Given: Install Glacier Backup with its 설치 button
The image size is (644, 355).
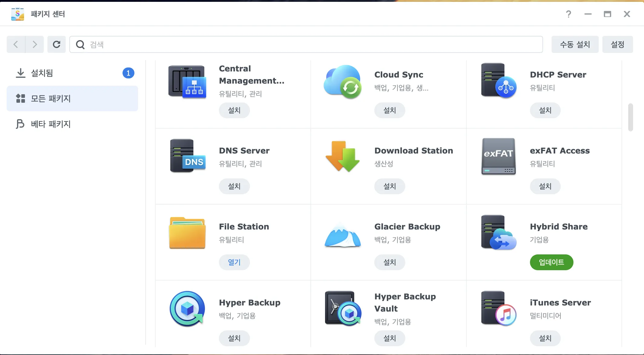Looking at the screenshot, I should tap(390, 262).
